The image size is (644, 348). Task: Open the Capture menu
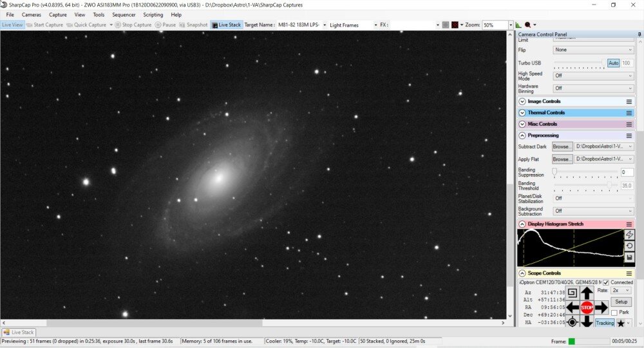57,15
